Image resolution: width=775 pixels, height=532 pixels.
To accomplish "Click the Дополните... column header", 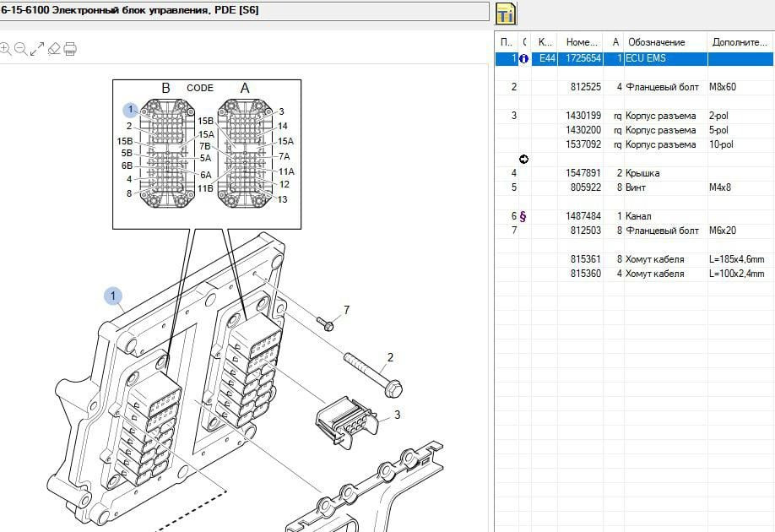I will (740, 42).
